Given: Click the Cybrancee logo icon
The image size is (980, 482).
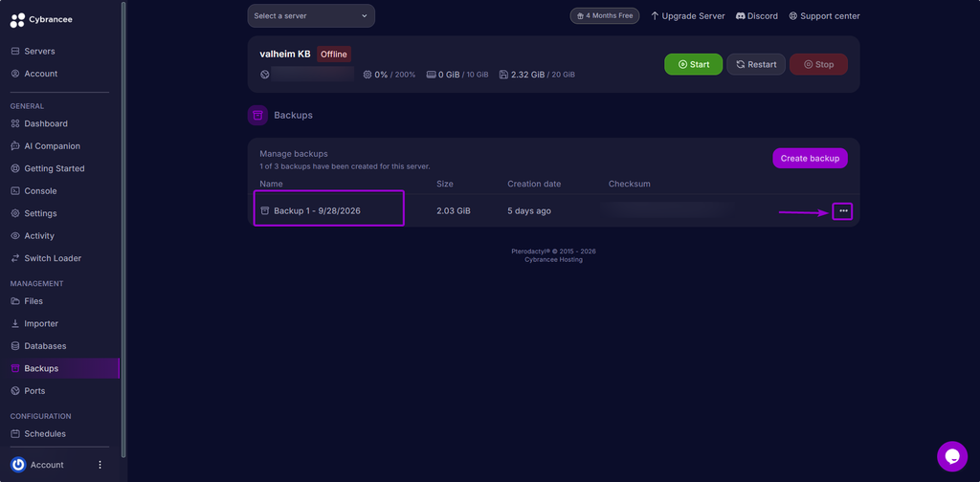Looking at the screenshot, I should pos(17,20).
